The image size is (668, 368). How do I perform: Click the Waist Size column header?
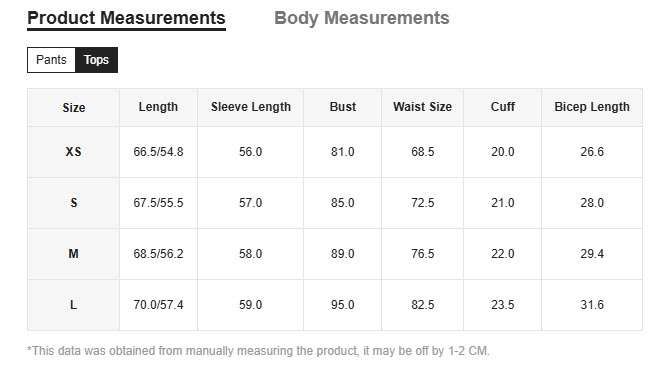422,107
